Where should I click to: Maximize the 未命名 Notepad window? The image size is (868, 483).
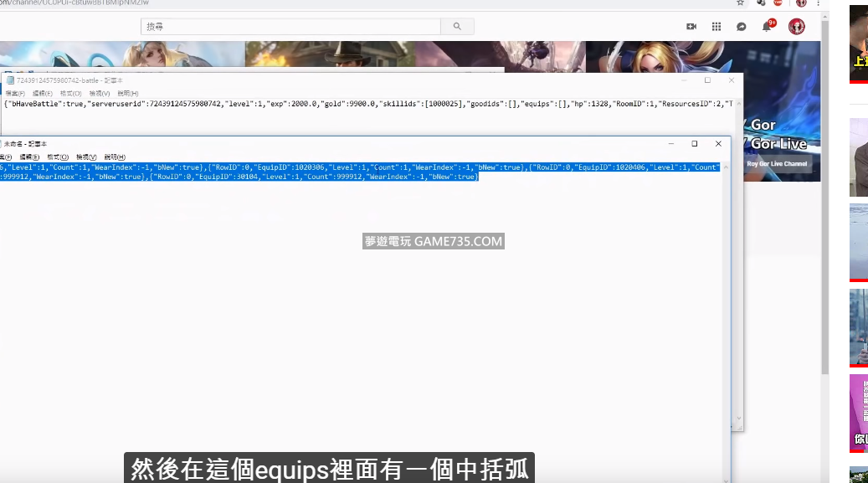click(694, 143)
